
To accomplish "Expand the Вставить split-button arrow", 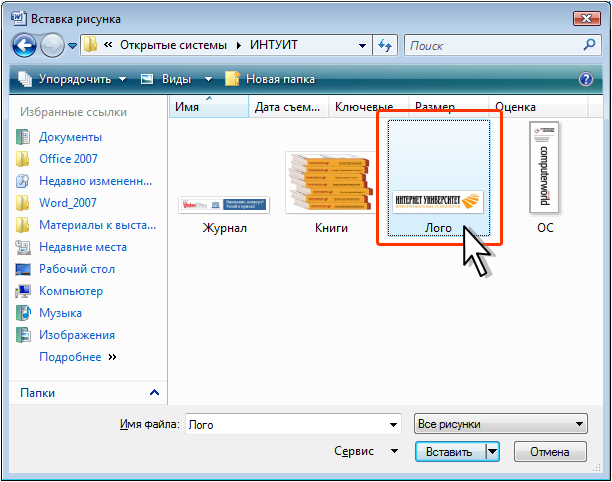I will pos(493,452).
